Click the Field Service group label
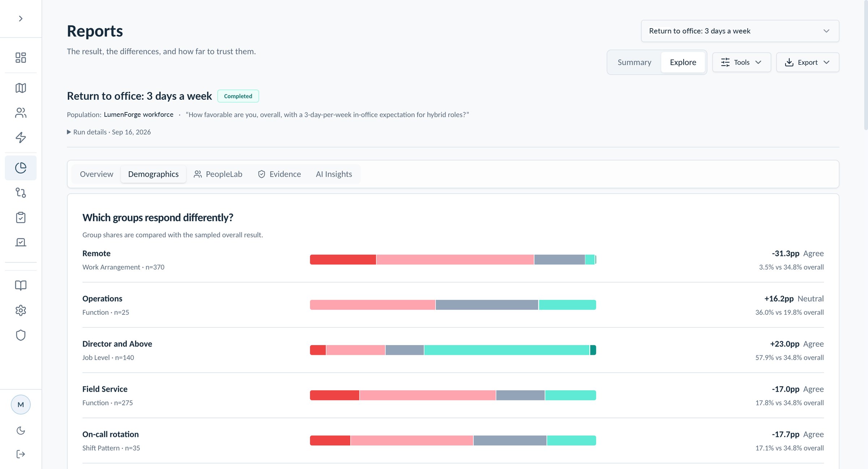This screenshot has width=868, height=469. tap(105, 389)
